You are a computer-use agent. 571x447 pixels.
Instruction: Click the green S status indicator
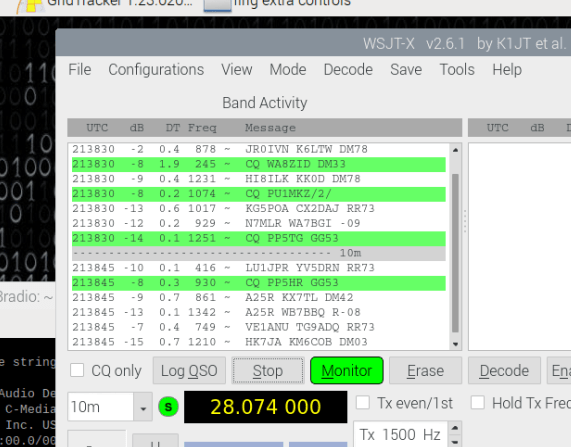coord(168,407)
